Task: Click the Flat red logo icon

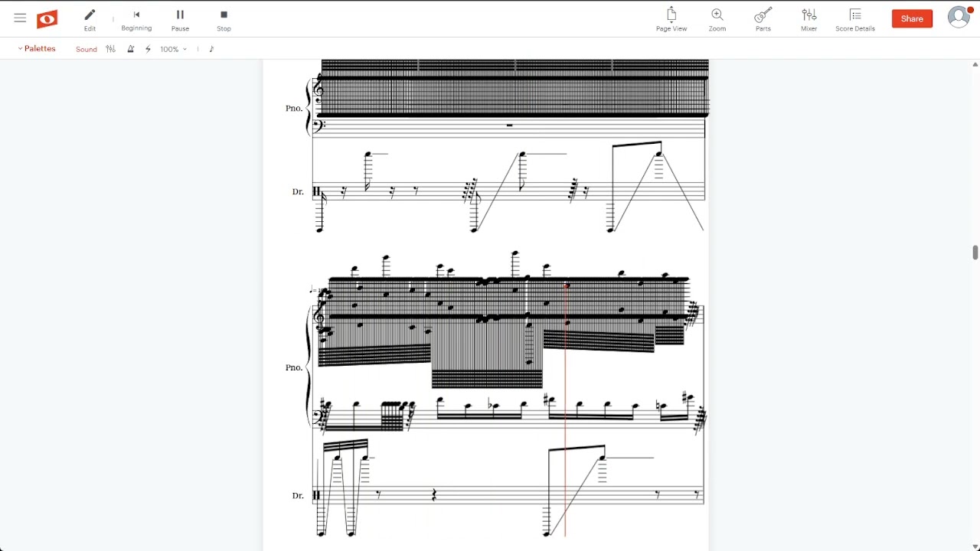Action: 47,19
